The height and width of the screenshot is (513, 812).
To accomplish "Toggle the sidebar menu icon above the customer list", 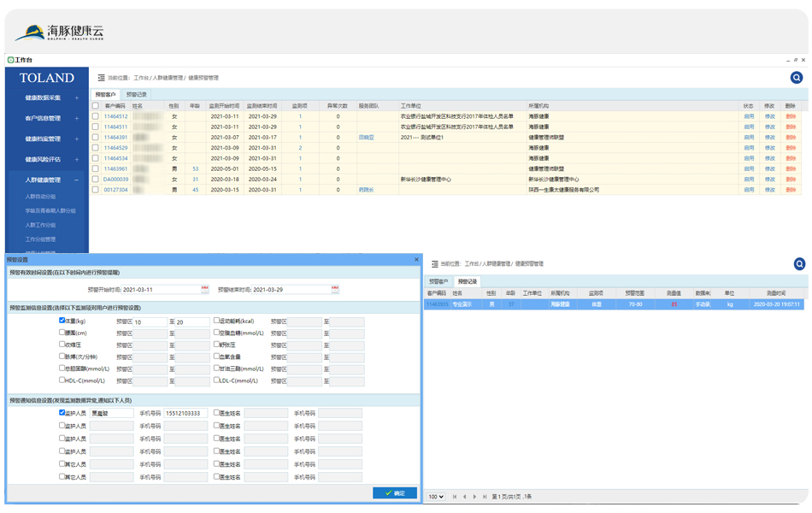I will [102, 78].
